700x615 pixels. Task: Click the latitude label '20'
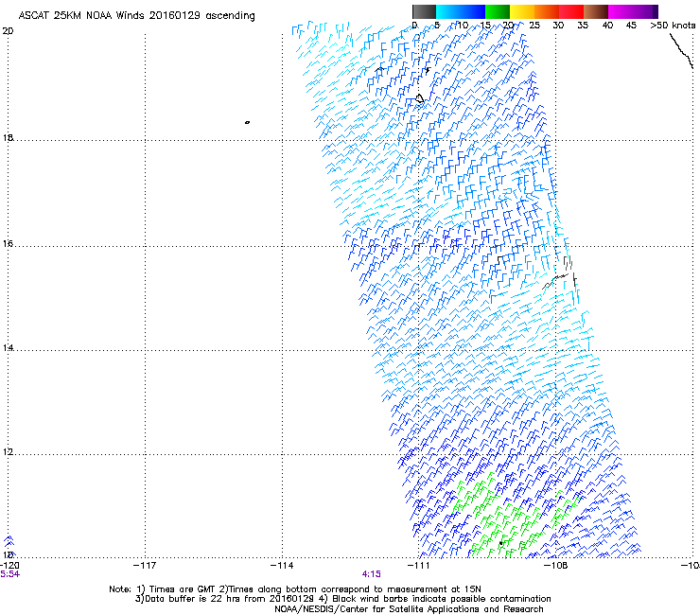pos(8,31)
